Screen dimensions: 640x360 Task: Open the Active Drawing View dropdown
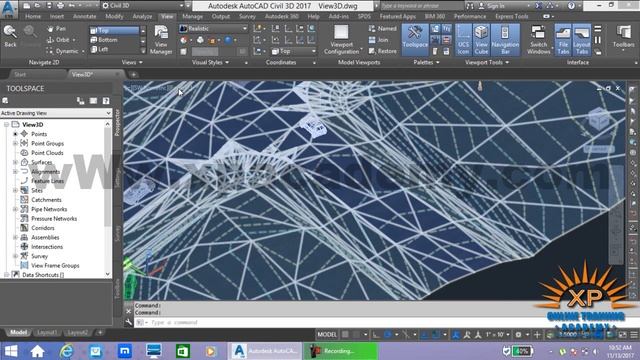point(56,113)
